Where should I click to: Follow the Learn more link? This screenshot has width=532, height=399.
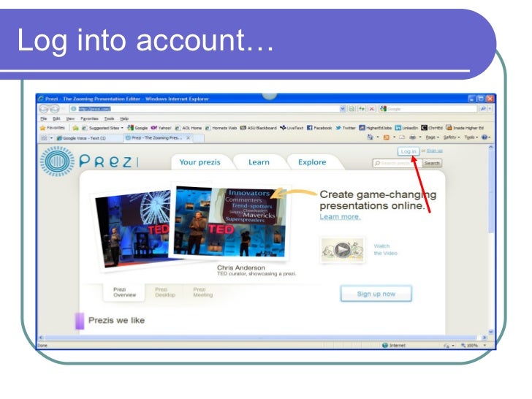(x=340, y=217)
